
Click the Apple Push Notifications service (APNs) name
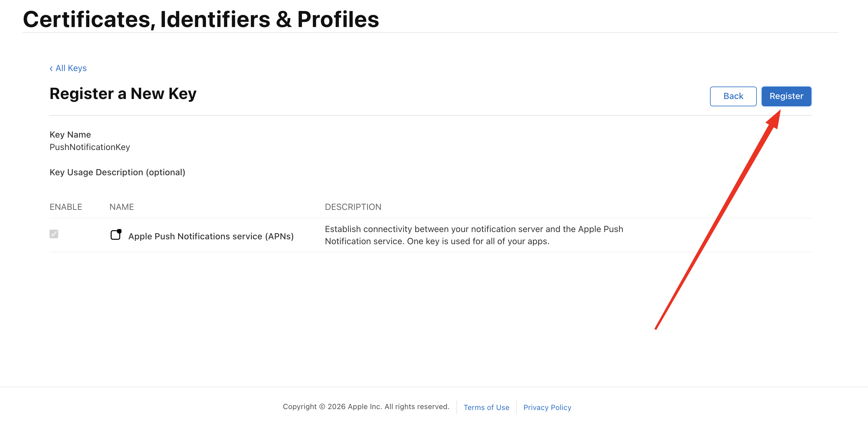pyautogui.click(x=211, y=237)
